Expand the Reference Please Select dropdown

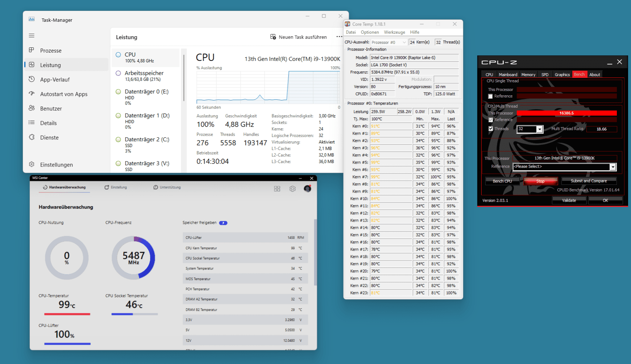pos(613,167)
